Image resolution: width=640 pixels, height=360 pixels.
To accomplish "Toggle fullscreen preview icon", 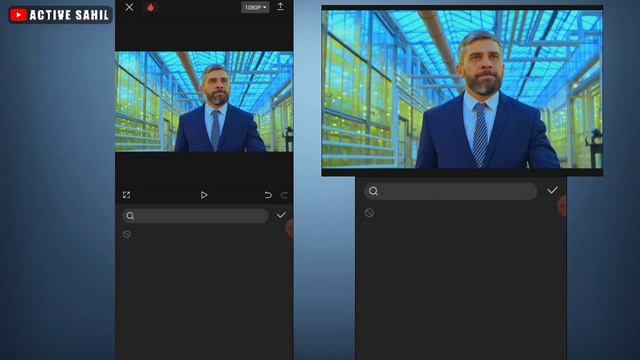I will [x=127, y=195].
